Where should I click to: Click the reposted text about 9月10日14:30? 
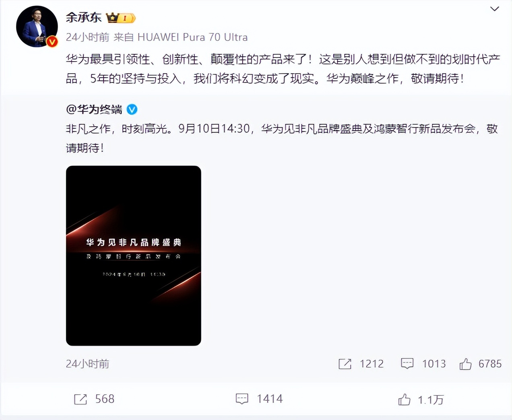(282, 138)
